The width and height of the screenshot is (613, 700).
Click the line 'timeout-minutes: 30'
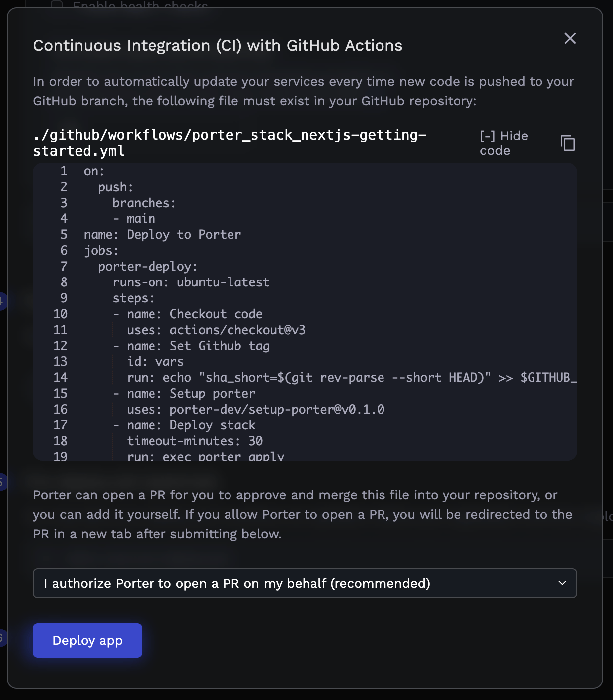[195, 441]
